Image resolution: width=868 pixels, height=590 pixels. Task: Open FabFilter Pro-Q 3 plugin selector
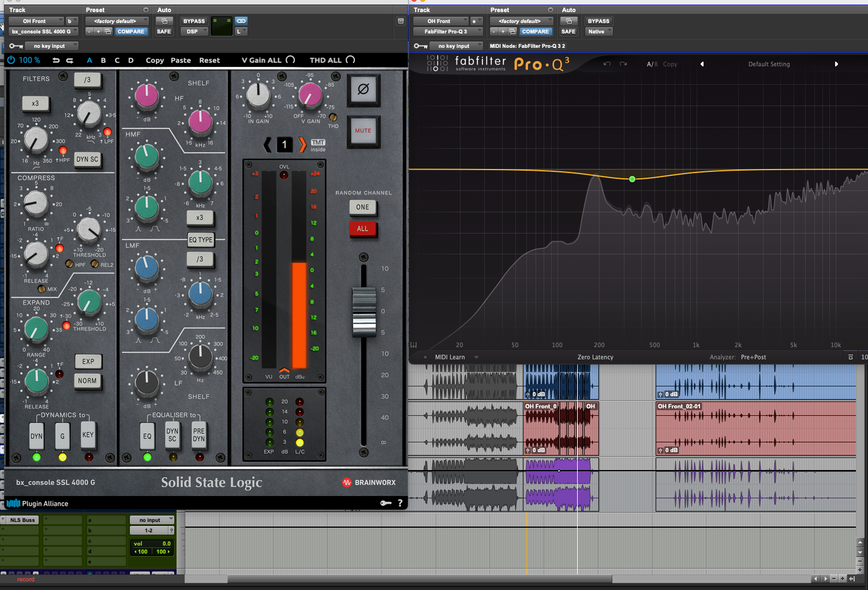[448, 32]
